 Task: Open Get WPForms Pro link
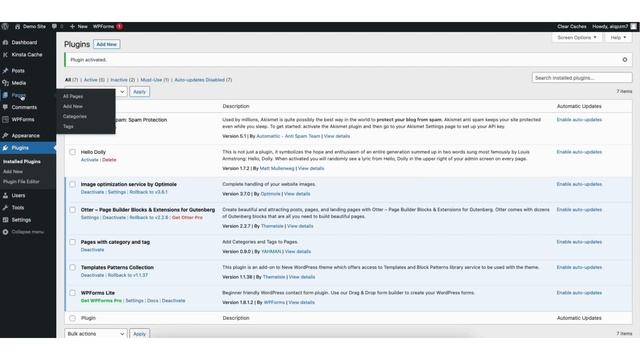101,301
